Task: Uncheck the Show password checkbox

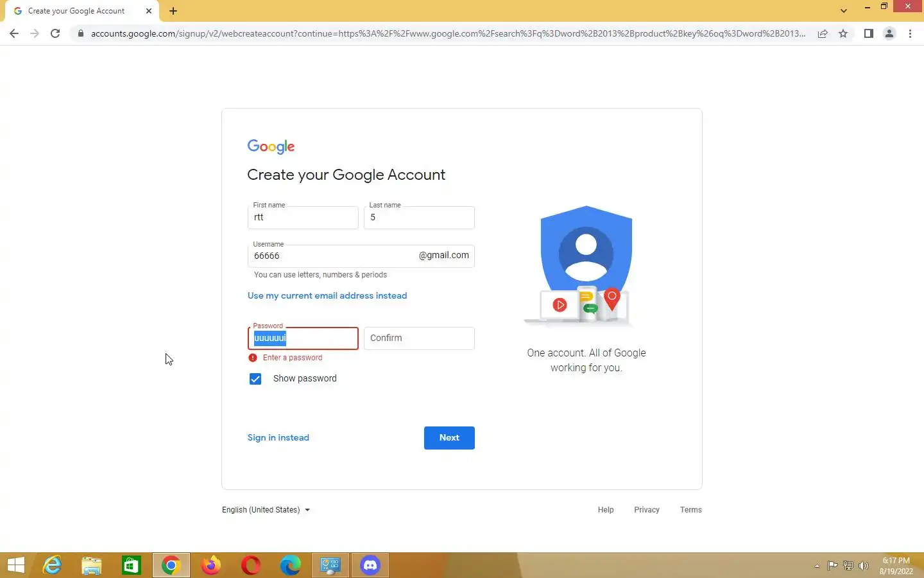Action: point(255,379)
